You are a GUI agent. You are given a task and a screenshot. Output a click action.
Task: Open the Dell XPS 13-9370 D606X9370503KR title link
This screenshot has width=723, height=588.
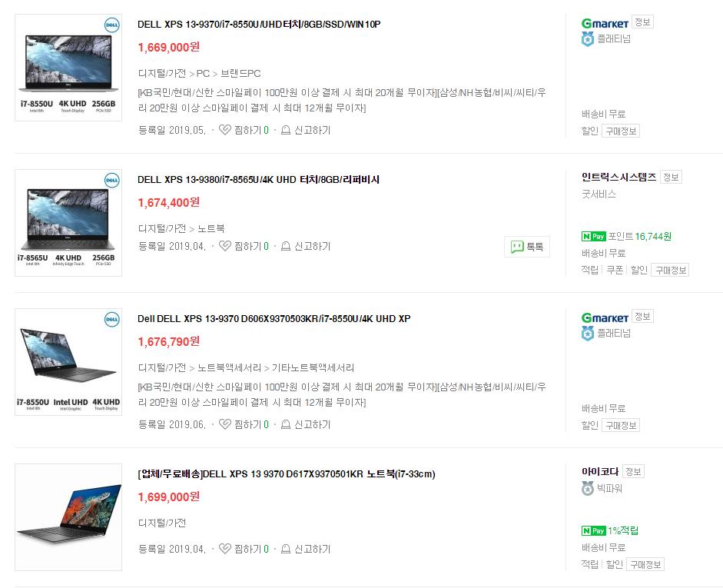click(x=274, y=319)
